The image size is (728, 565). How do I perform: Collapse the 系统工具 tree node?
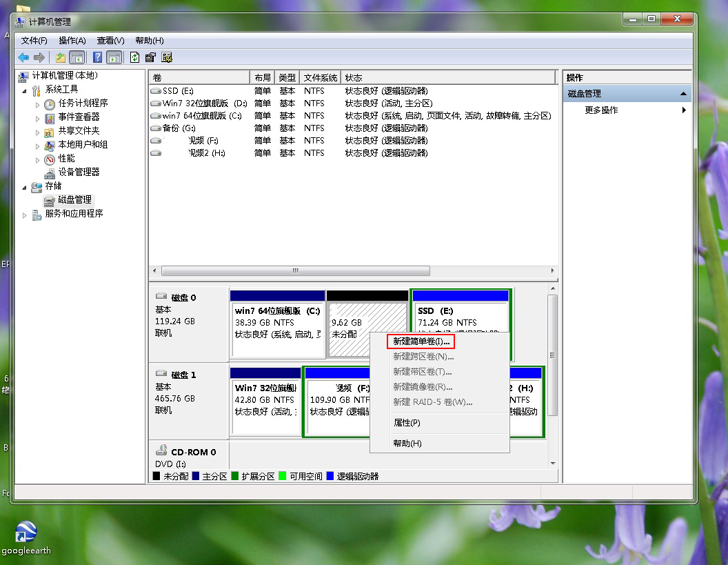pyautogui.click(x=26, y=90)
